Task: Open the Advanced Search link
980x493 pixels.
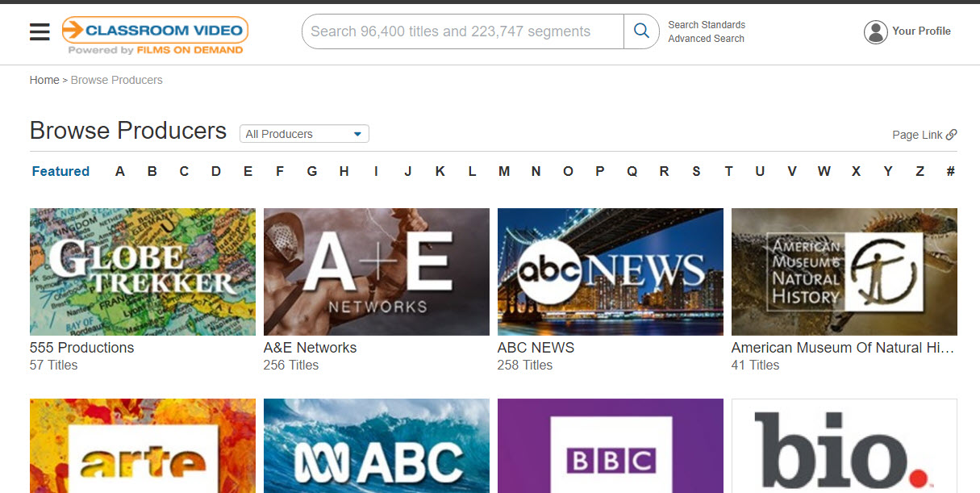Action: click(x=706, y=39)
